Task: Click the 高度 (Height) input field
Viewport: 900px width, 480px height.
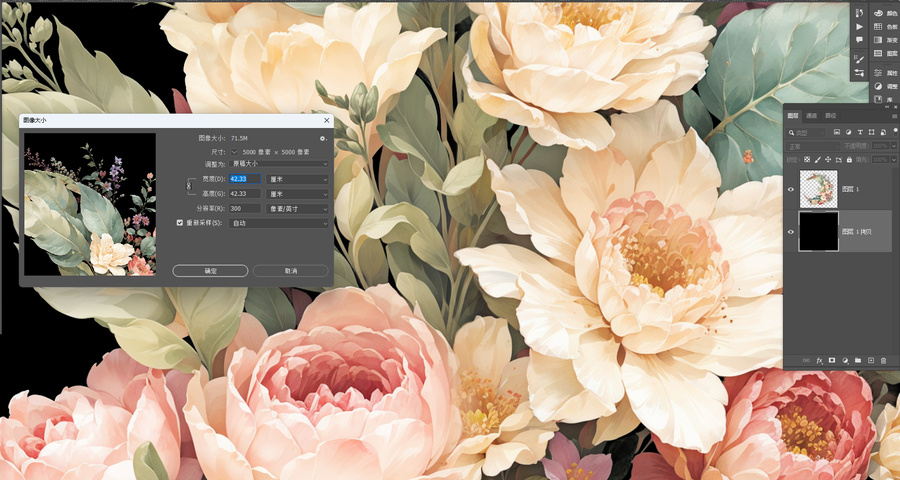Action: click(245, 194)
